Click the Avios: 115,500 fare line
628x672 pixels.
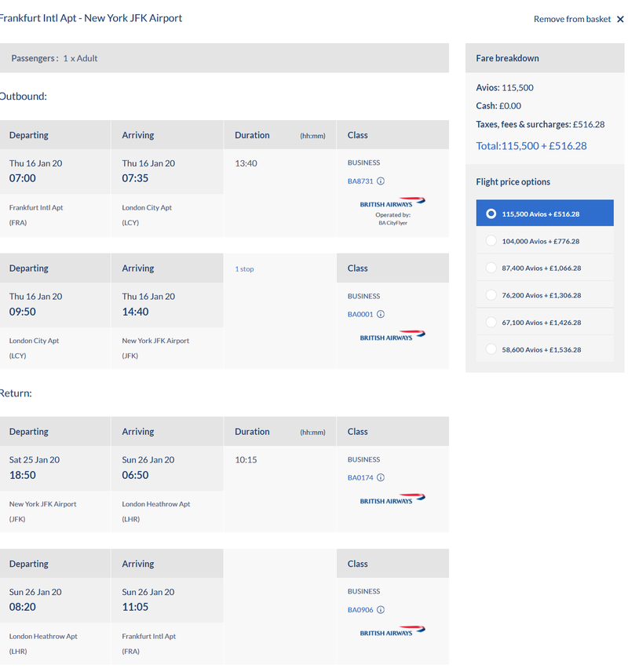505,88
